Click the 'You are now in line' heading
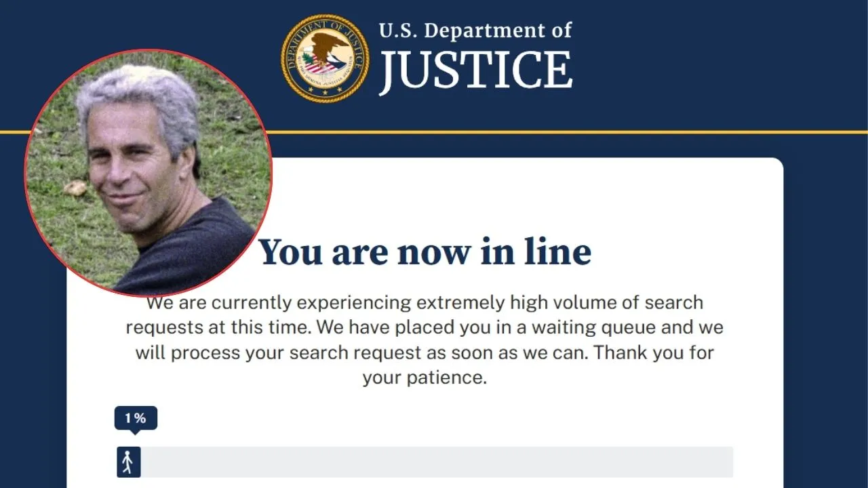Viewport: 868px width, 488px height. coord(427,251)
